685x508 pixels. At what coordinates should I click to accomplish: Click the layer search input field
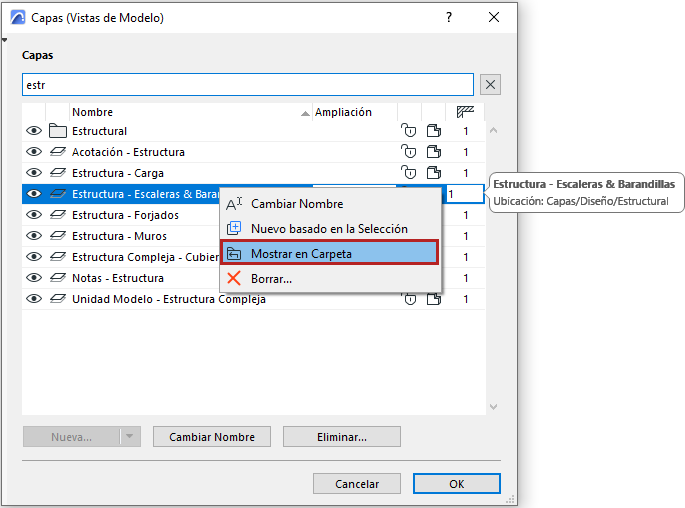[248, 84]
